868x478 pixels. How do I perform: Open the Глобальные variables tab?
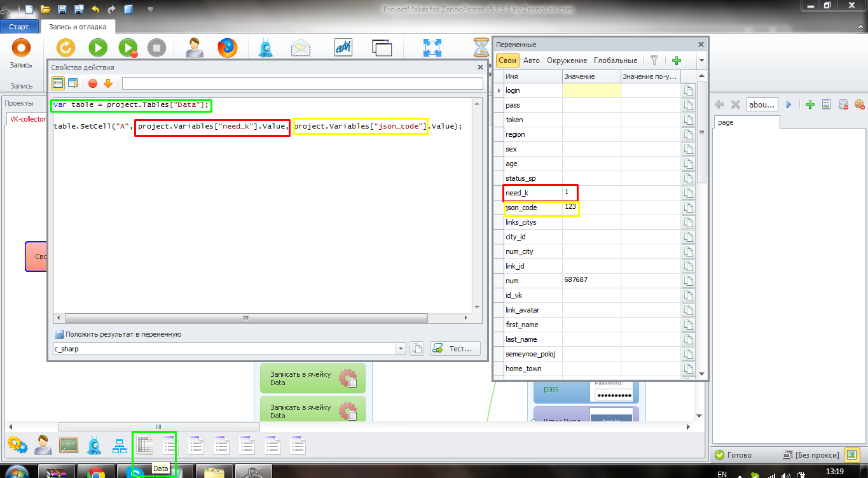[616, 60]
